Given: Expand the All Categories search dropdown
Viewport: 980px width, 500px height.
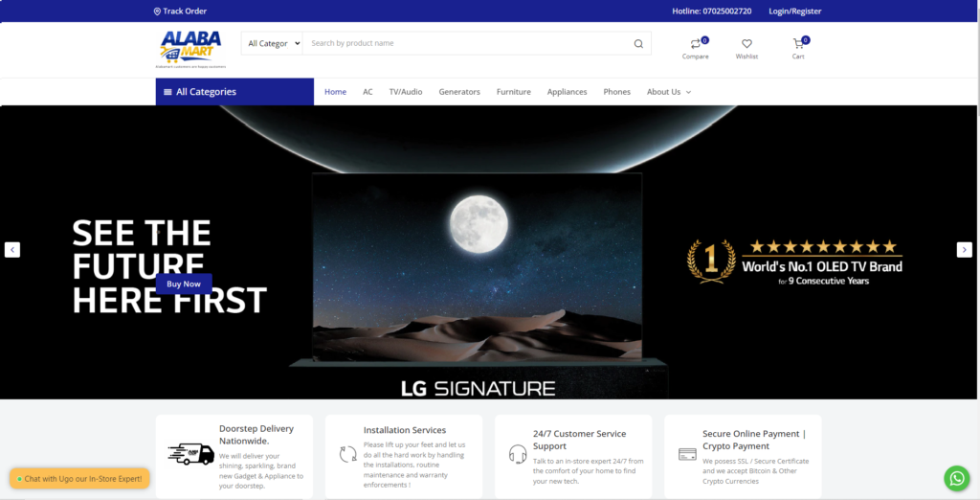Looking at the screenshot, I should (272, 44).
